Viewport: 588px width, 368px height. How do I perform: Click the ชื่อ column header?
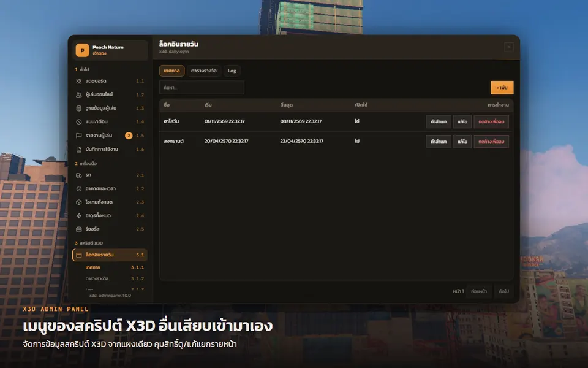click(167, 105)
